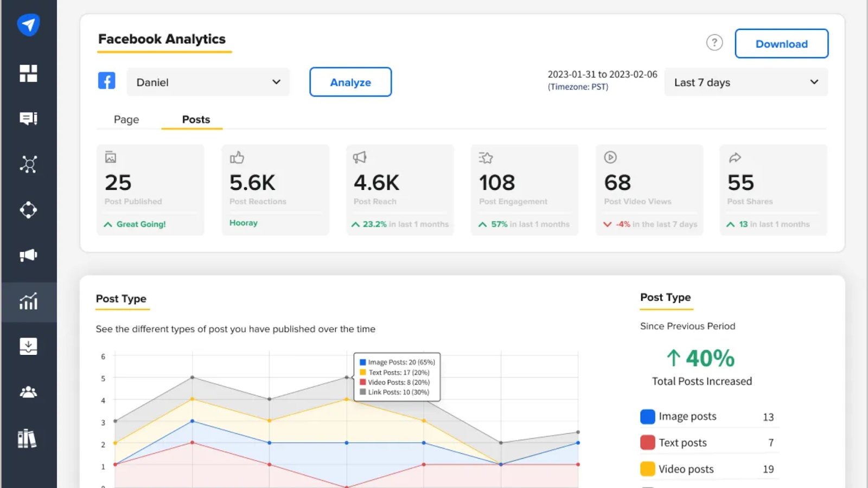Click the Hooray status text
Image resolution: width=868 pixels, height=488 pixels.
244,223
